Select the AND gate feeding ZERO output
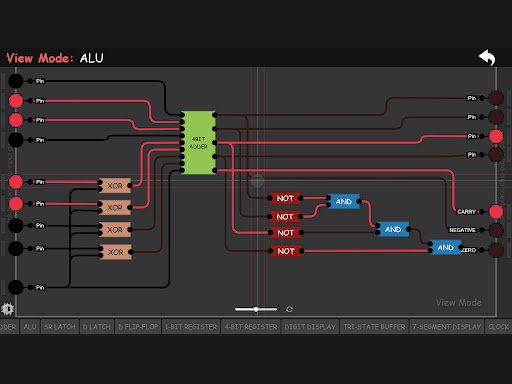The image size is (512, 384). point(445,247)
